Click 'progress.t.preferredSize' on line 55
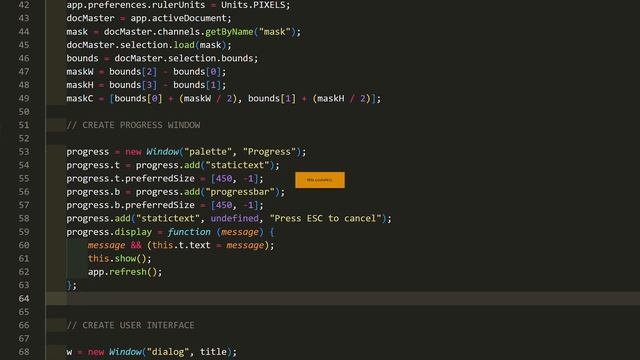The image size is (640, 360). click(x=131, y=178)
